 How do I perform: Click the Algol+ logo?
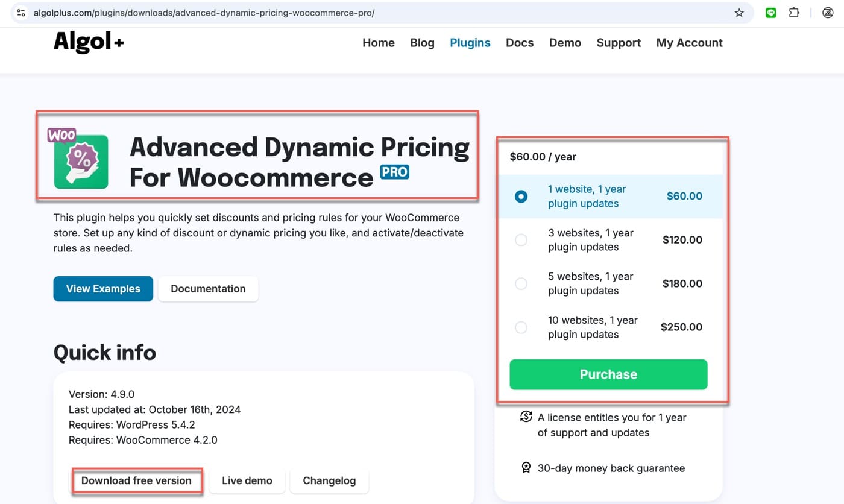pyautogui.click(x=89, y=42)
